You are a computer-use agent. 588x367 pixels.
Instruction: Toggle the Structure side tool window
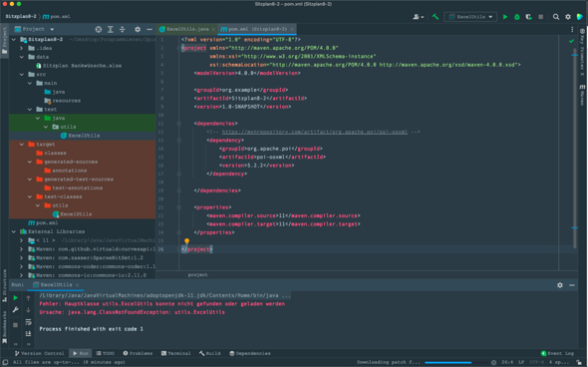click(5, 286)
